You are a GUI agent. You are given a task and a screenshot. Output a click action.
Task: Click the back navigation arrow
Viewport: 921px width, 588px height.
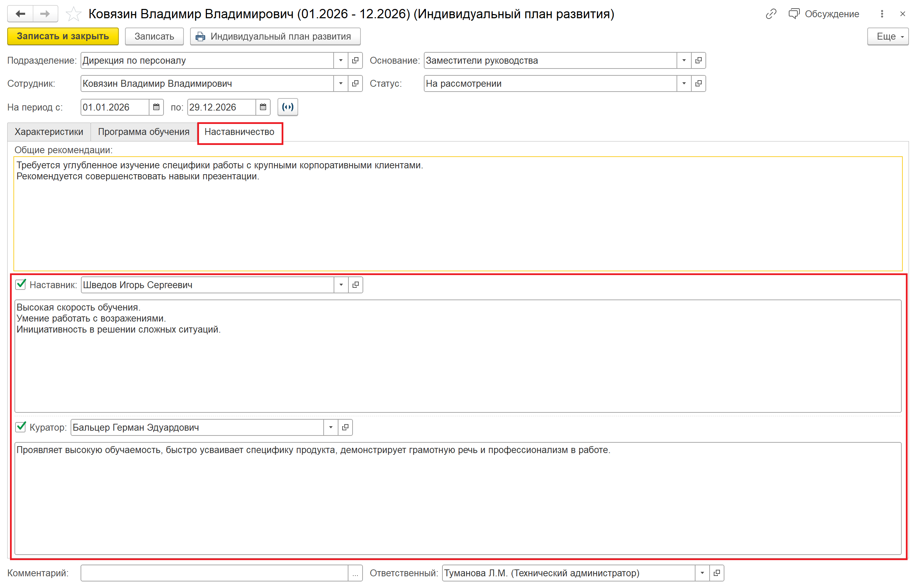point(20,14)
